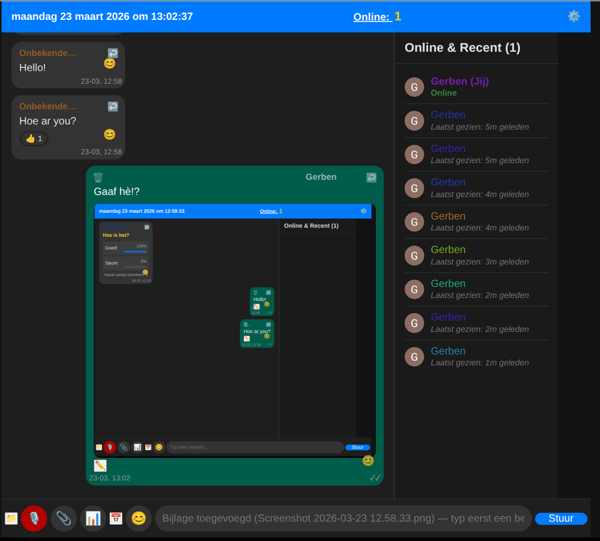The height and width of the screenshot is (541, 600).
Task: Open the settings gear icon
Action: pyautogui.click(x=573, y=16)
